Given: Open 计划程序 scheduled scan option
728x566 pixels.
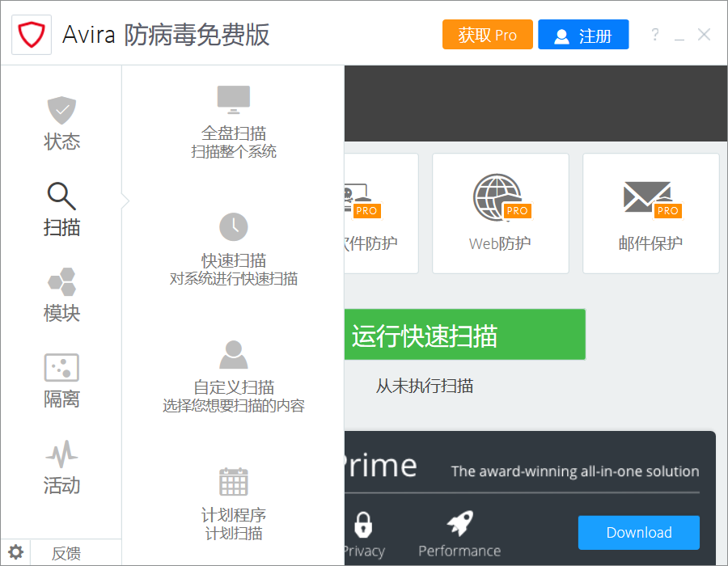Looking at the screenshot, I should [x=233, y=503].
